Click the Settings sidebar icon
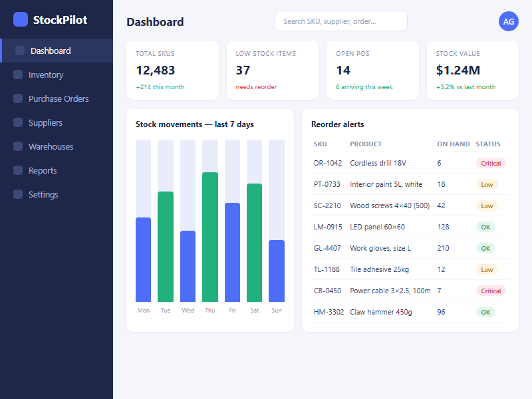 (18, 194)
